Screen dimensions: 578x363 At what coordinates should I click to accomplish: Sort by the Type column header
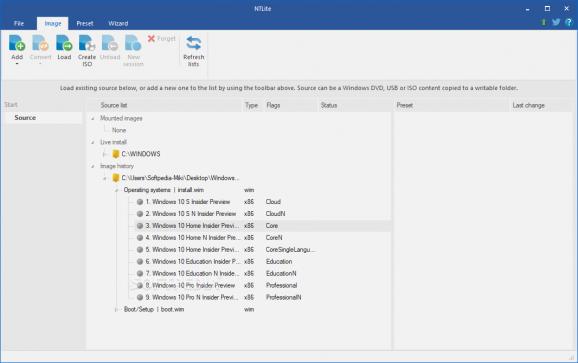tap(251, 105)
